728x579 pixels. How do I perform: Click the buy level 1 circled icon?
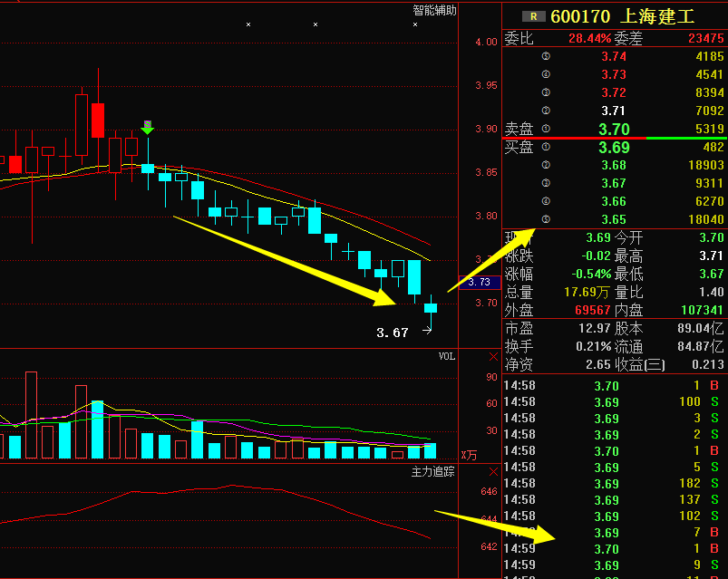[546, 147]
